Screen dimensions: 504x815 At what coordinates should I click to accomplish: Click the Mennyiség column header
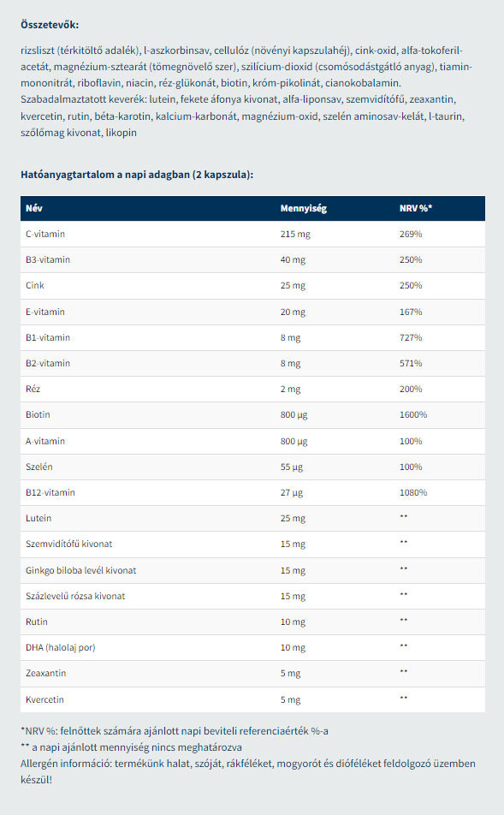pyautogui.click(x=304, y=208)
